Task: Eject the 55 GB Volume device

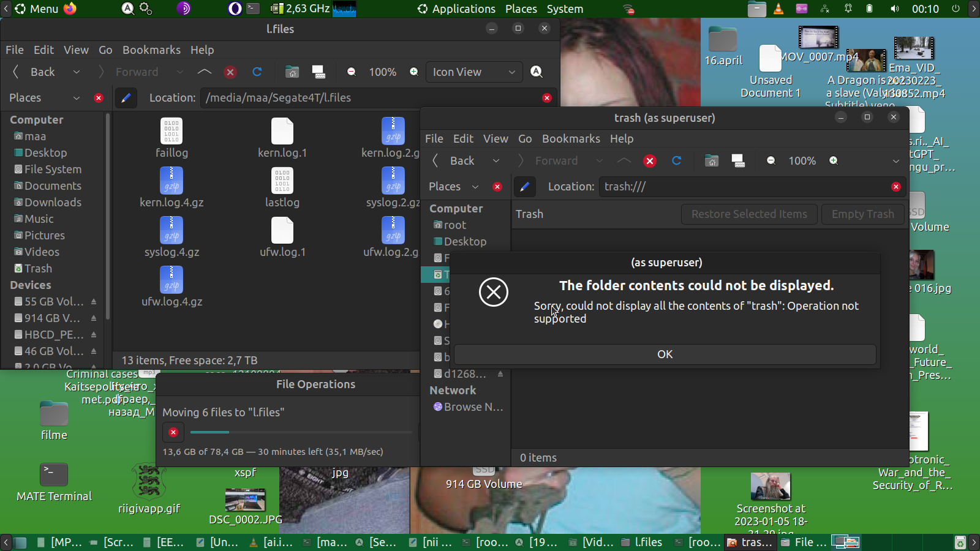Action: (x=94, y=302)
